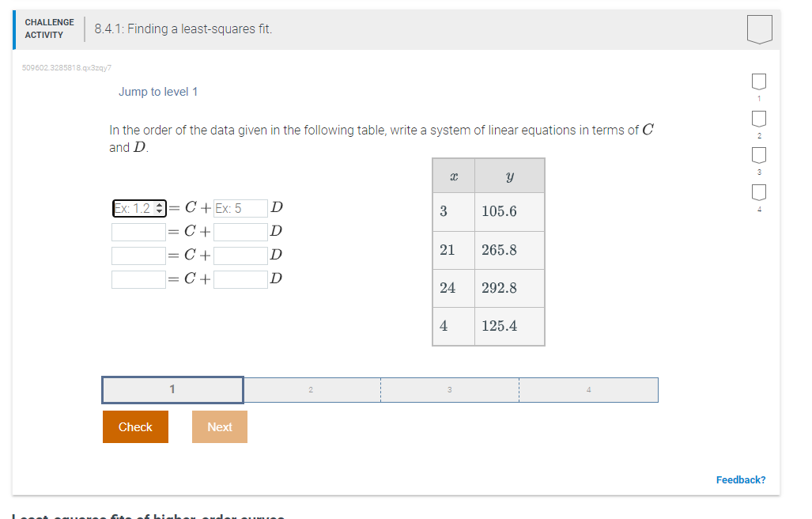Select progress bar segment 3

tap(449, 389)
